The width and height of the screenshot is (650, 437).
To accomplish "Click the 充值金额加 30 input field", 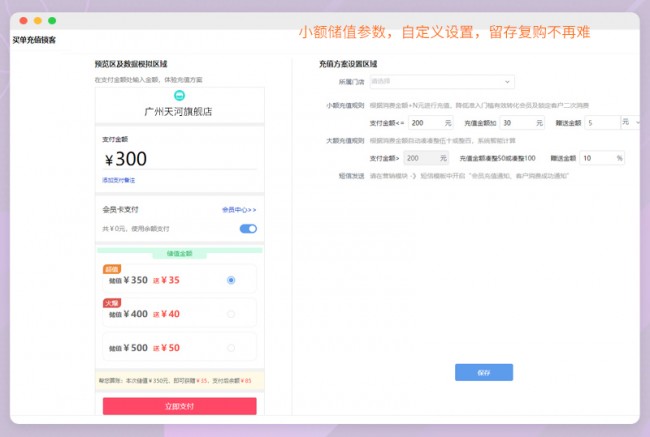I will pos(522,122).
